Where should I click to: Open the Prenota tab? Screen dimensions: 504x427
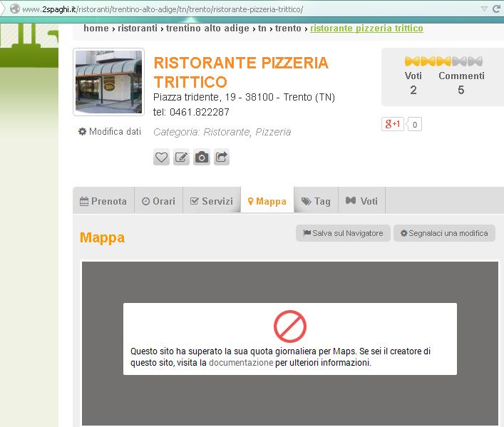[103, 201]
